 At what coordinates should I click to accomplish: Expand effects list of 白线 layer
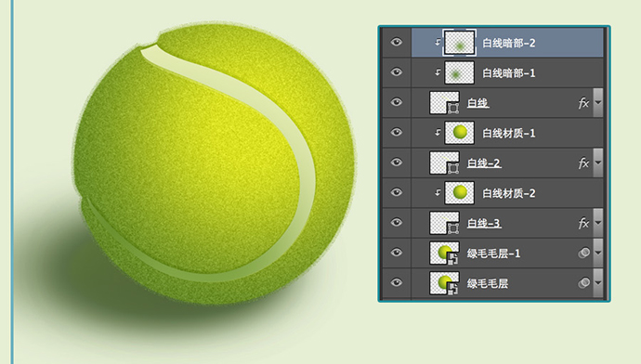click(597, 103)
